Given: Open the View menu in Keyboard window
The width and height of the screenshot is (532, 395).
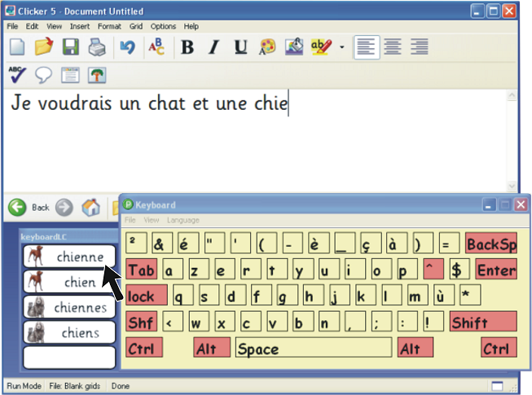Looking at the screenshot, I should tap(152, 221).
